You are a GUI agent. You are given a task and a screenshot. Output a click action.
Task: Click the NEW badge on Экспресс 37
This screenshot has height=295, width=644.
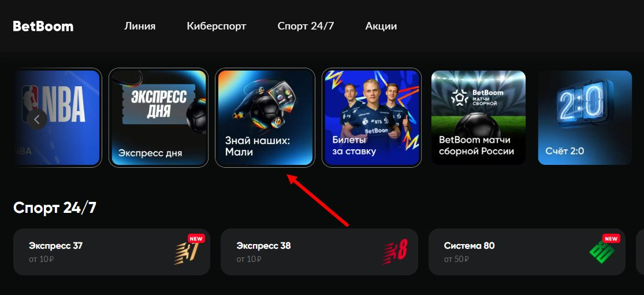[x=196, y=239]
